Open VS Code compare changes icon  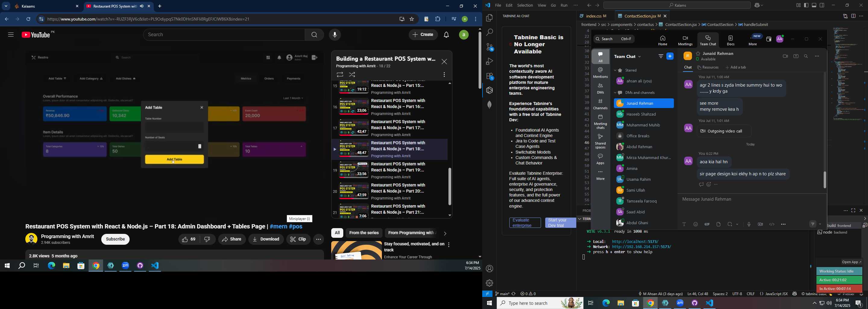pos(845,16)
